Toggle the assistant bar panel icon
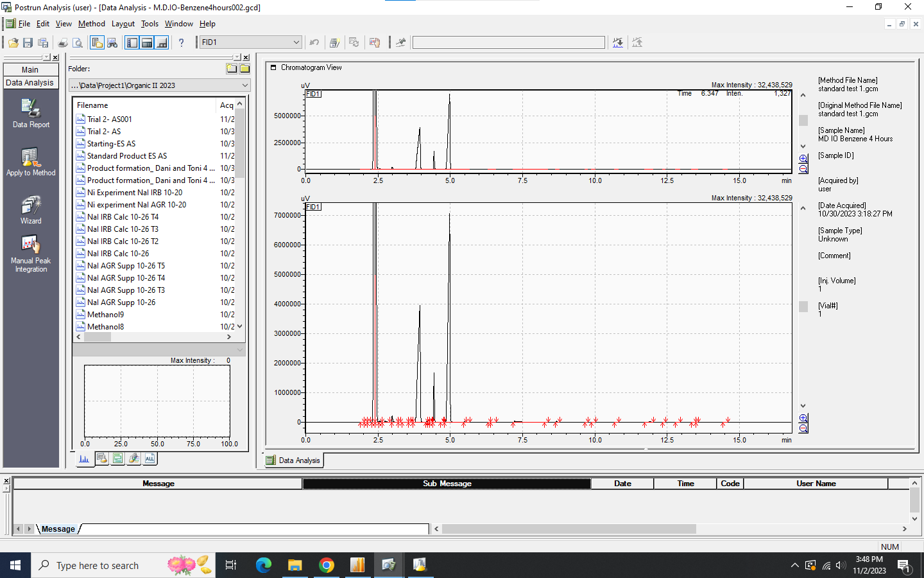This screenshot has height=578, width=924. pyautogui.click(x=132, y=42)
